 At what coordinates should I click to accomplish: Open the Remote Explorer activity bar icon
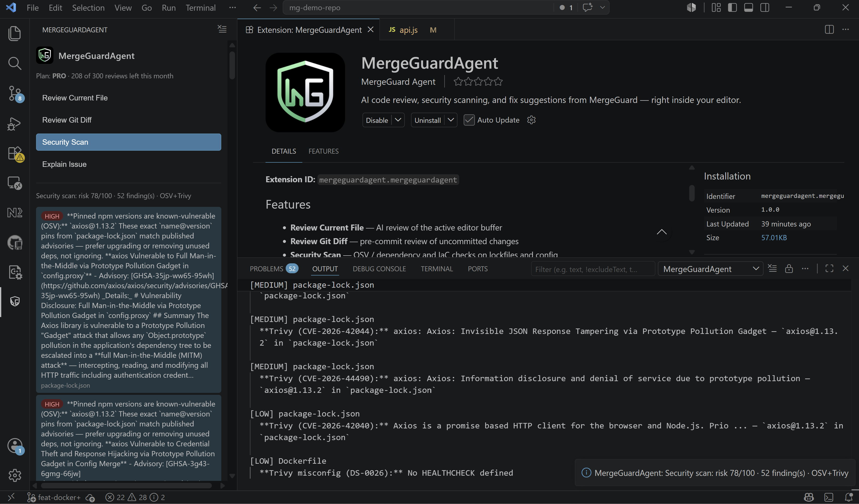[x=14, y=183]
